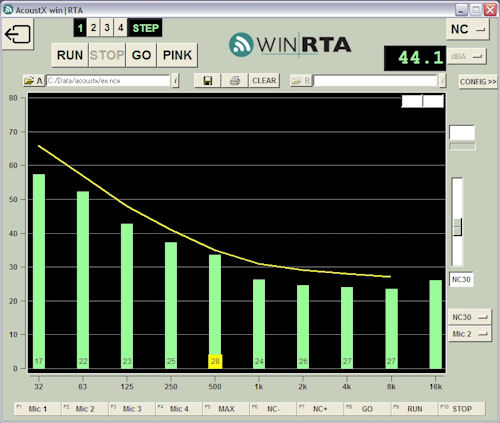
Task: Adjust the vertical NC level slider
Action: pos(458,227)
